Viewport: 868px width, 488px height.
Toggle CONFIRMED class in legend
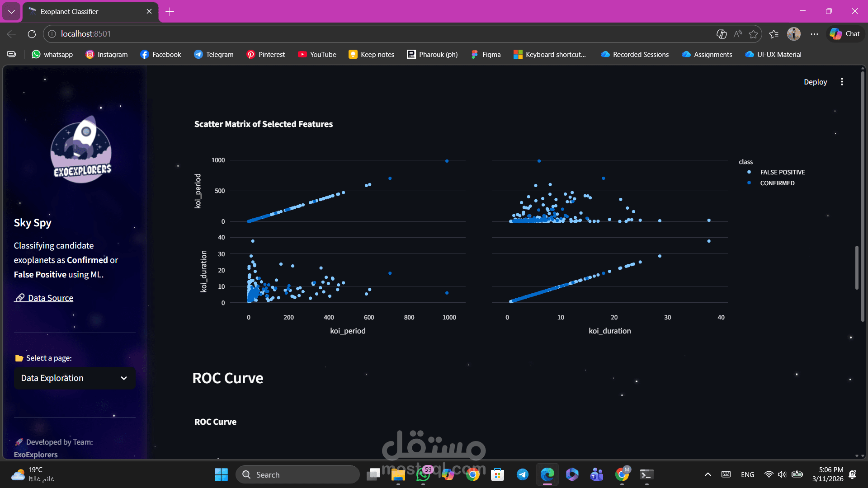777,183
